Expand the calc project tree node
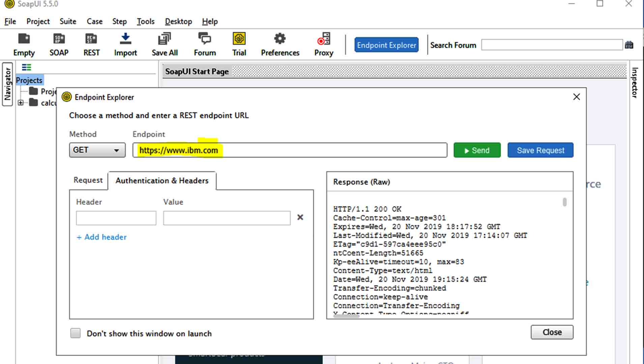Screen dimensions: 644x364 point(21,103)
